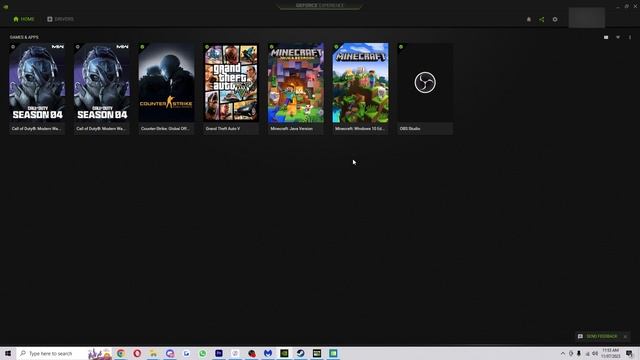Open Google Chrome from the taskbar

[x=121, y=353]
